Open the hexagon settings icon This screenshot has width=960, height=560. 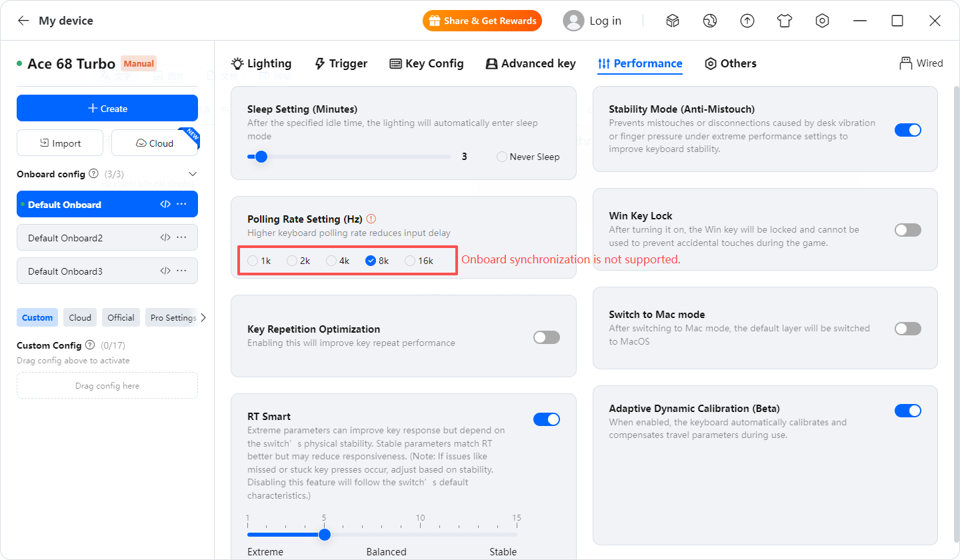point(822,21)
